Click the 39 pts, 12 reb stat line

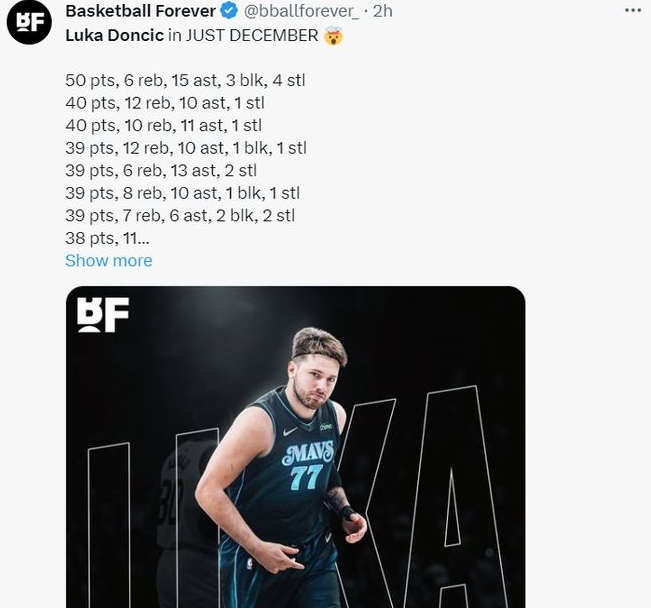(185, 148)
